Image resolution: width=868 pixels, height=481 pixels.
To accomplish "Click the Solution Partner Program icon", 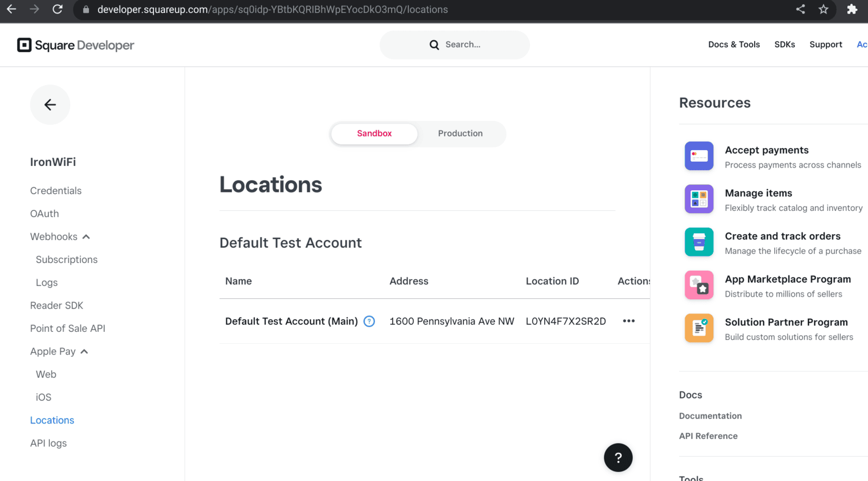I will click(699, 328).
